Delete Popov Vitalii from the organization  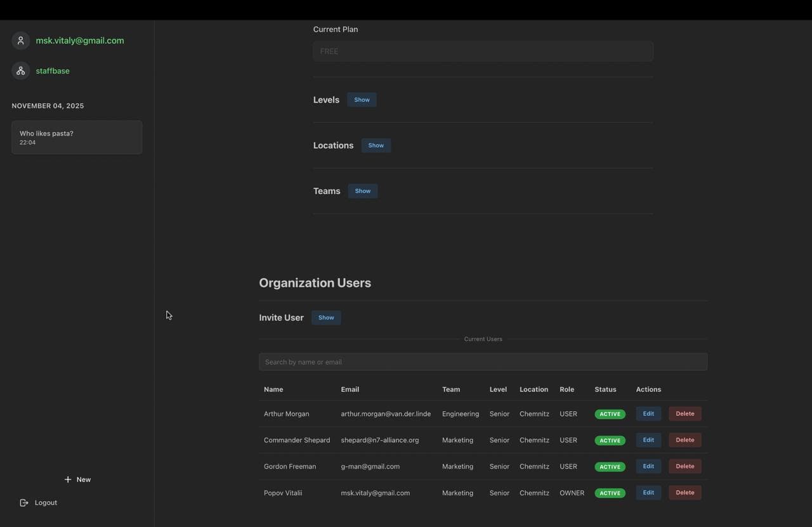[685, 493]
